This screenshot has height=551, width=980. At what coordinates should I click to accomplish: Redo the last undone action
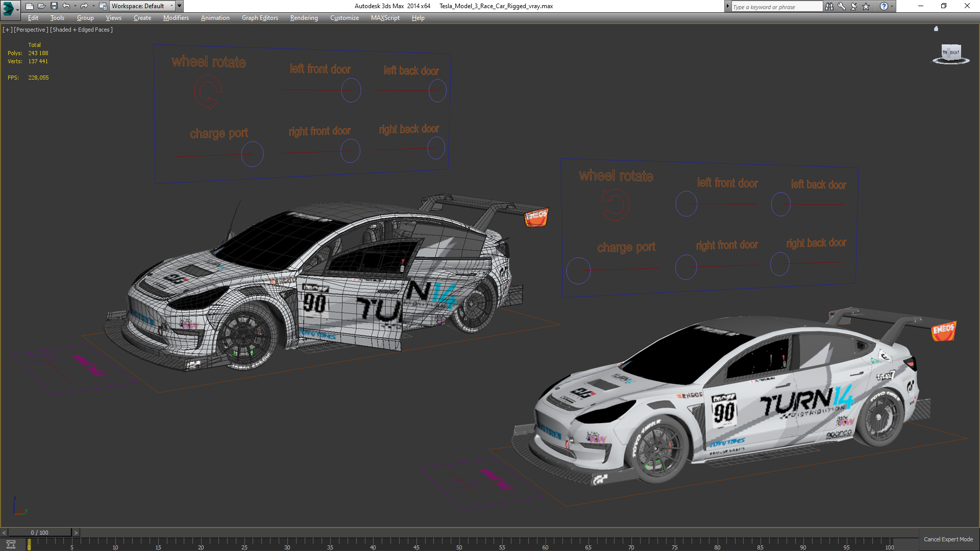84,6
